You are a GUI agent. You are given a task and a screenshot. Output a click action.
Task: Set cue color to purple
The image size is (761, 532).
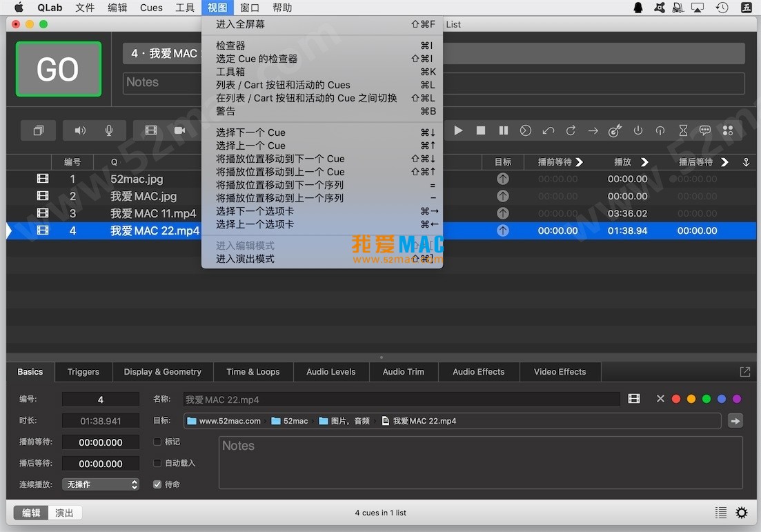point(737,399)
